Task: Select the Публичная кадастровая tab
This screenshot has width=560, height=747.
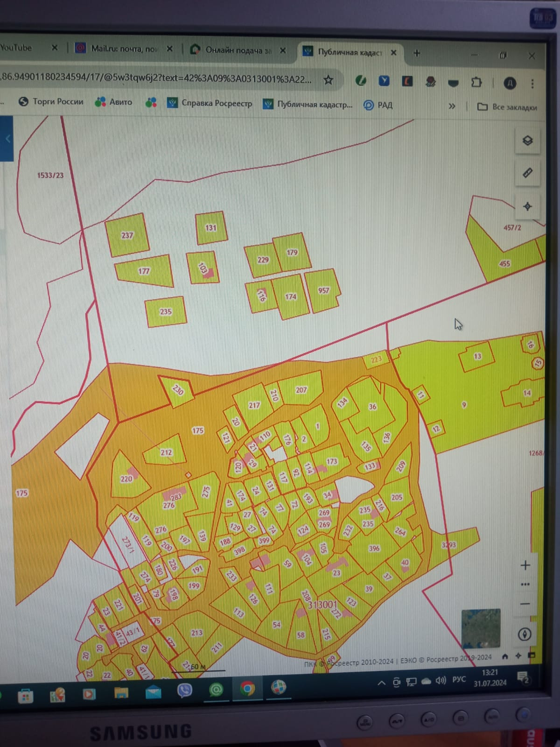Action: tap(350, 52)
